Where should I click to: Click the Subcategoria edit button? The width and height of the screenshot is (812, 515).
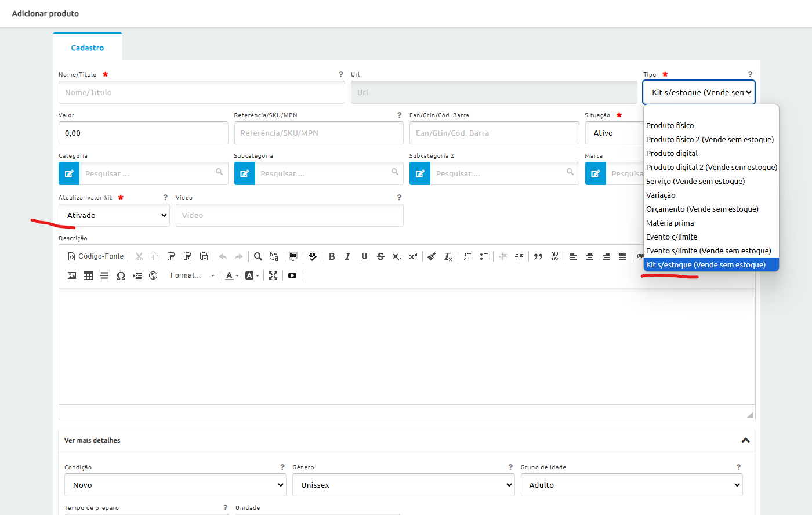click(x=245, y=173)
